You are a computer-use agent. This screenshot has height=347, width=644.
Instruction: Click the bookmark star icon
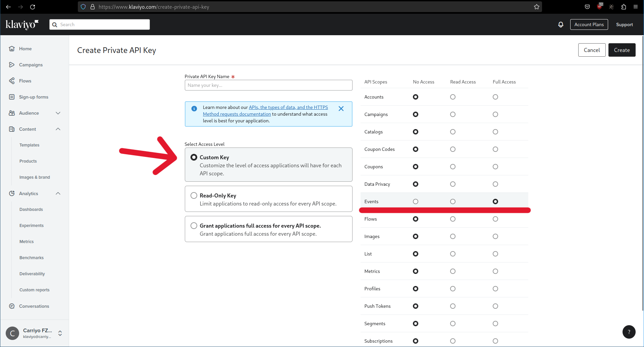tap(537, 7)
